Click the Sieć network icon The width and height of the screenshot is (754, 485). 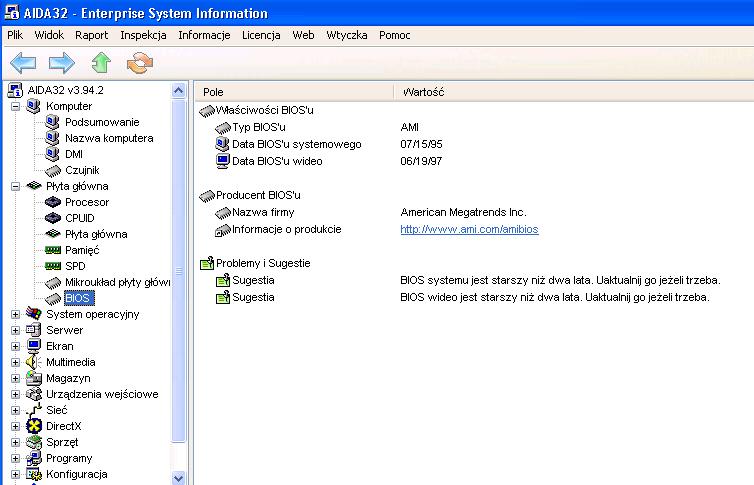tap(34, 410)
